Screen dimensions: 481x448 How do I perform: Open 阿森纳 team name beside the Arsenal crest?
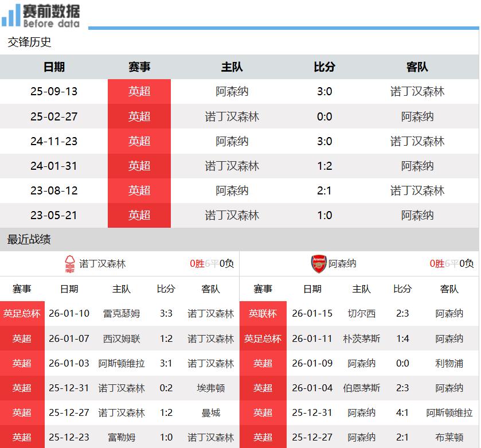click(x=342, y=264)
